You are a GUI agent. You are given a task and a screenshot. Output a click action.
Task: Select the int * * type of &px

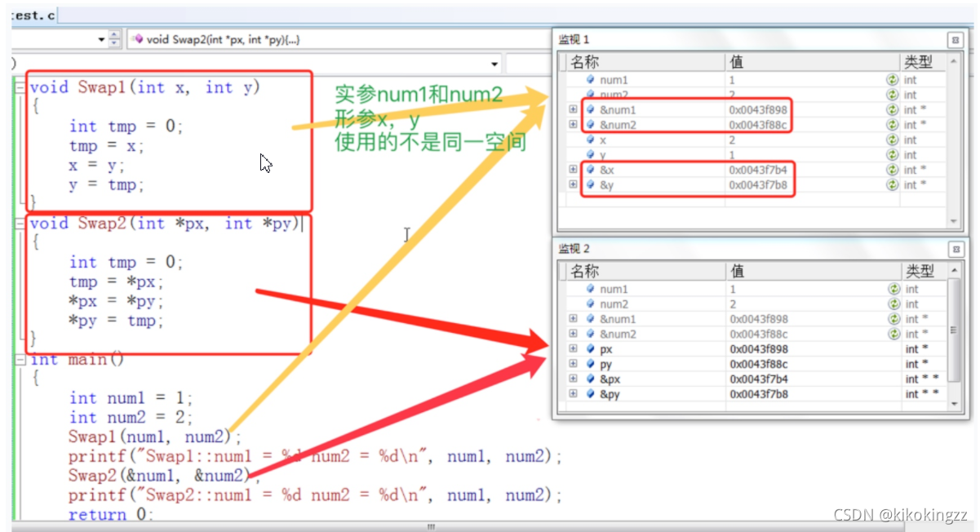922,379
